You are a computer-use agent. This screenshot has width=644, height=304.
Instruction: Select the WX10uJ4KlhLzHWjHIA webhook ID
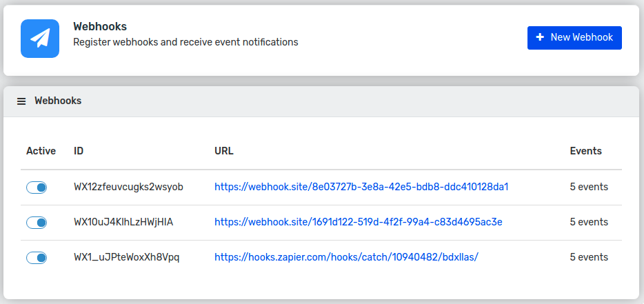point(123,222)
